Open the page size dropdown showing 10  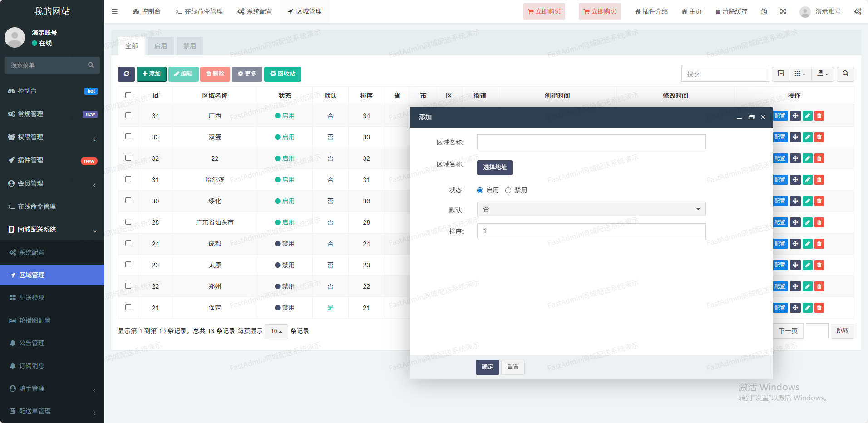pyautogui.click(x=276, y=331)
